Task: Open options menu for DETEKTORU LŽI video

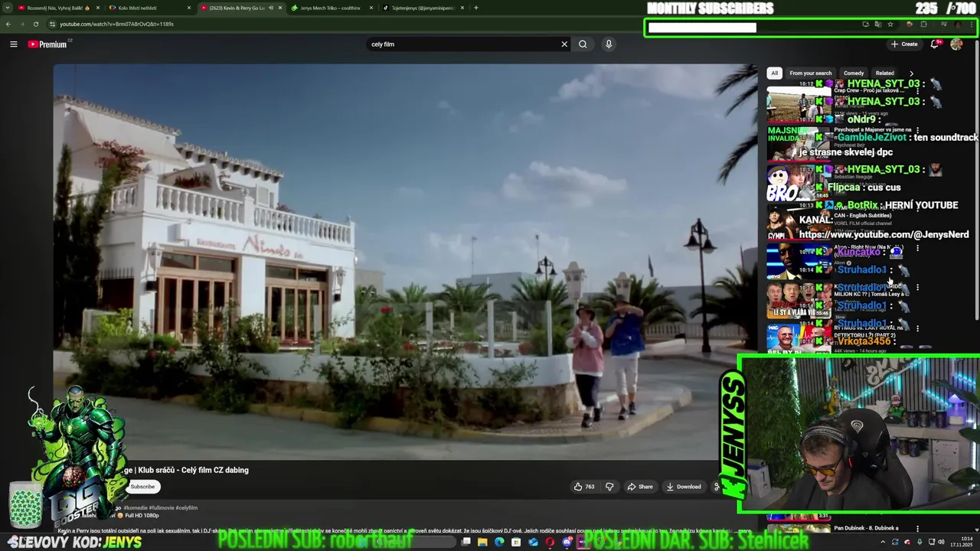Action: click(917, 328)
